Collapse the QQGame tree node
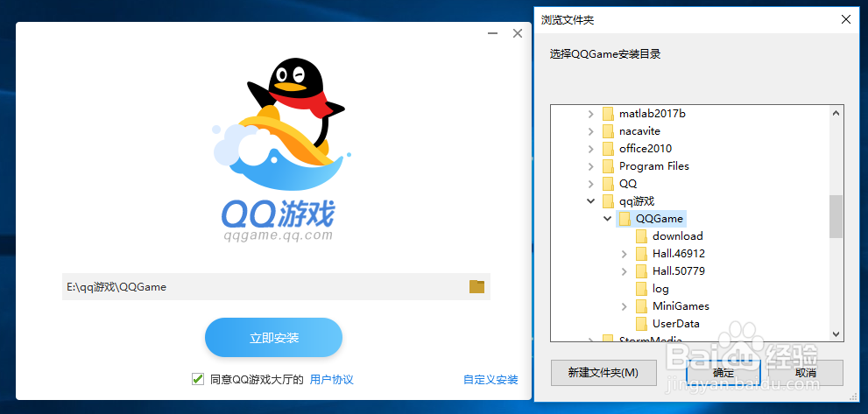 tap(608, 219)
